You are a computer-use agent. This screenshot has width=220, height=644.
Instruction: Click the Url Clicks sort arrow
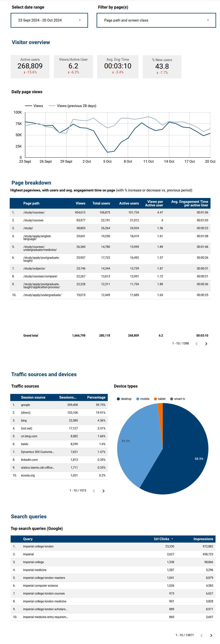(172, 539)
